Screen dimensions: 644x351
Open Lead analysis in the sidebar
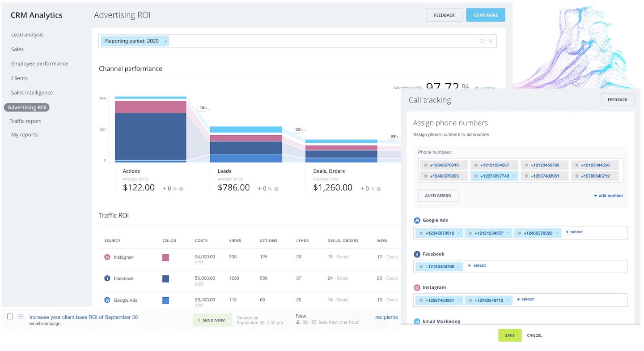coord(27,35)
